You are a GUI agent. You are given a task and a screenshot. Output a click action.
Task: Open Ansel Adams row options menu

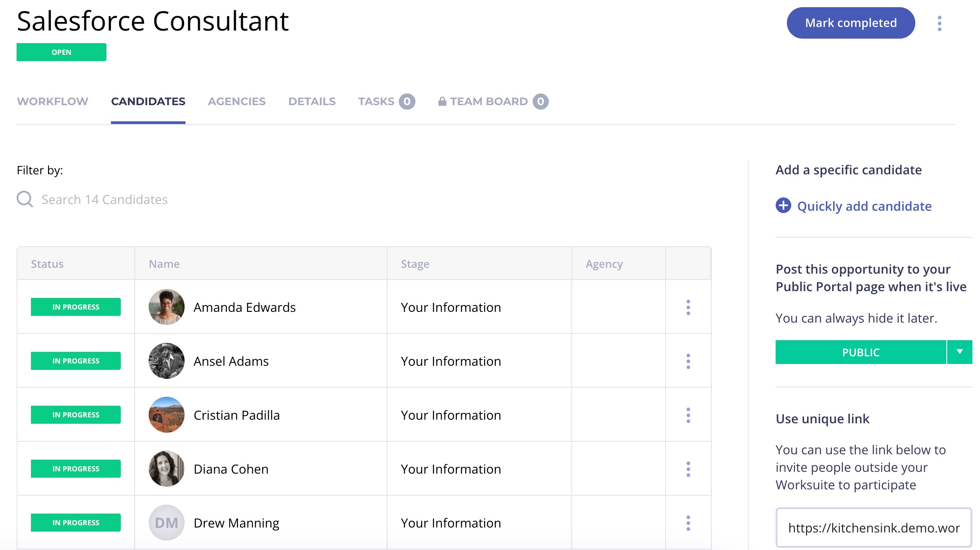click(x=688, y=361)
